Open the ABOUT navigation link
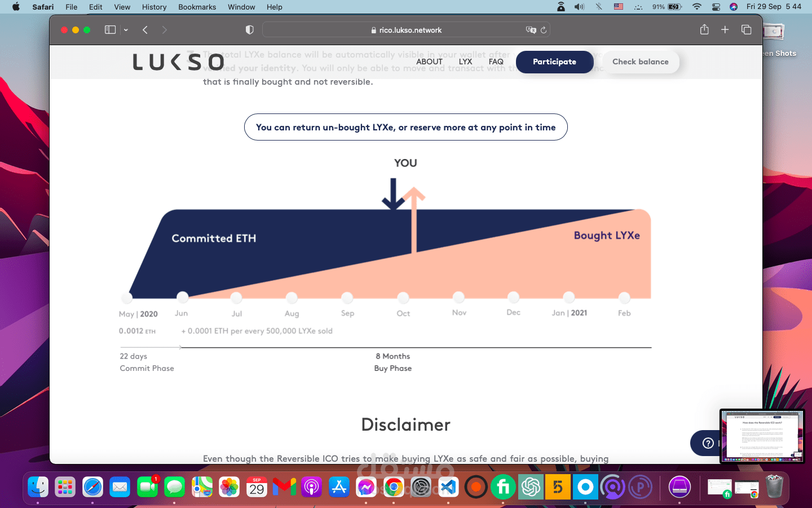Image resolution: width=812 pixels, height=508 pixels. (430, 62)
